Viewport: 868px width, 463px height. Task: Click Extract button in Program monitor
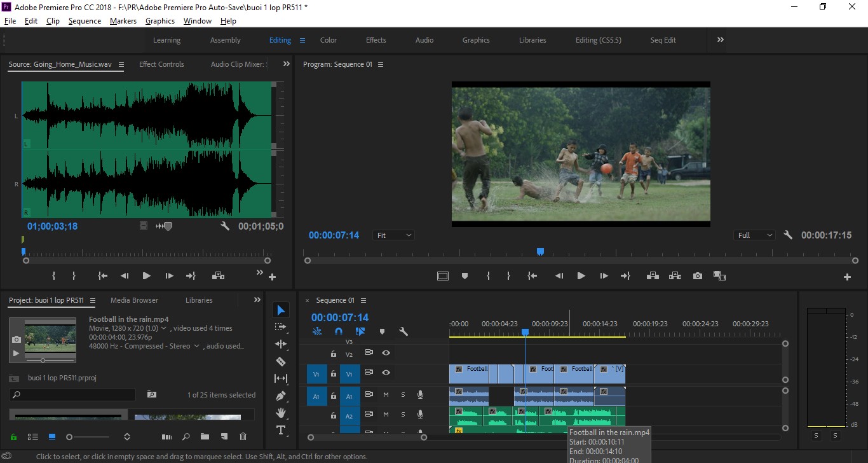[x=675, y=276]
